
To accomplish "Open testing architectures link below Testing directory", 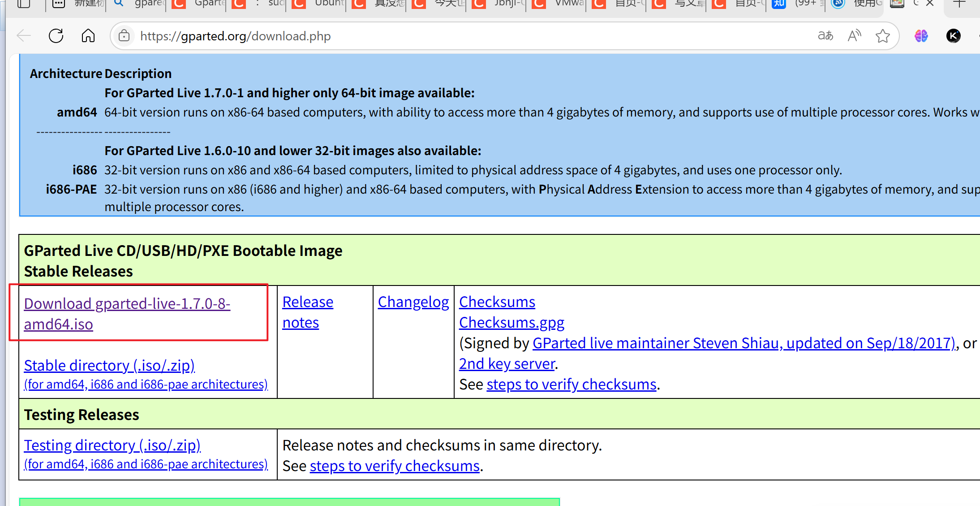I will point(146,464).
